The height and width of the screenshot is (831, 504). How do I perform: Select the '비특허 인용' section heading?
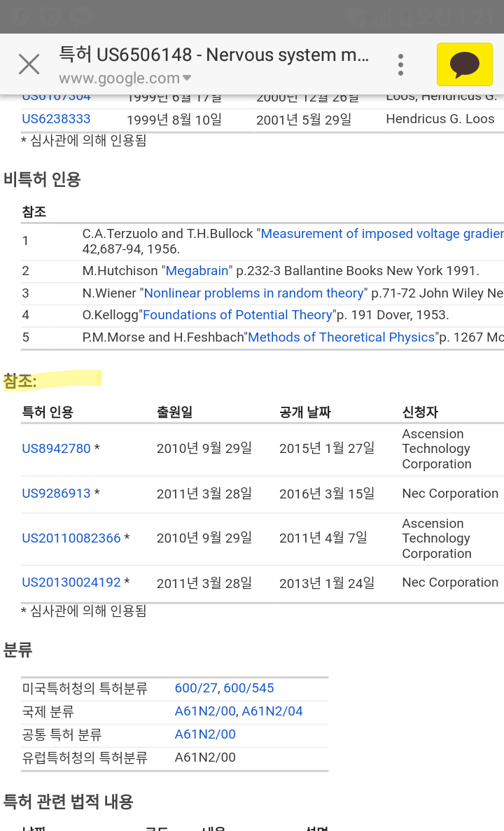coord(43,179)
